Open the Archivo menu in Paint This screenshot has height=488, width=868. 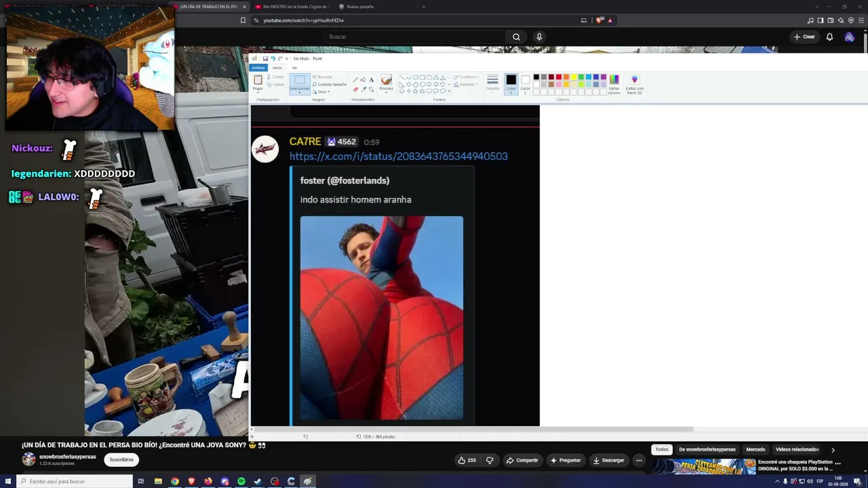(258, 68)
